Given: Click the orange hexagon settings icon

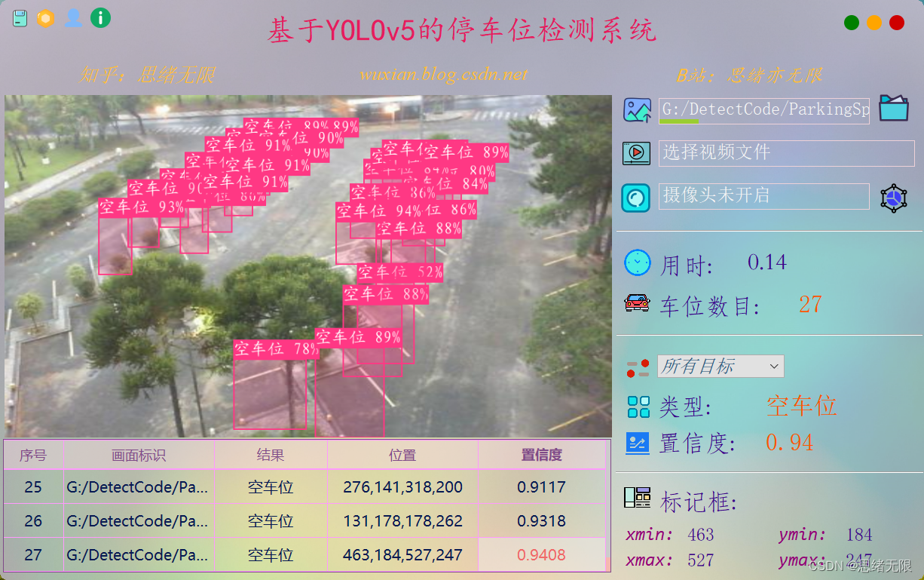Looking at the screenshot, I should coord(45,18).
